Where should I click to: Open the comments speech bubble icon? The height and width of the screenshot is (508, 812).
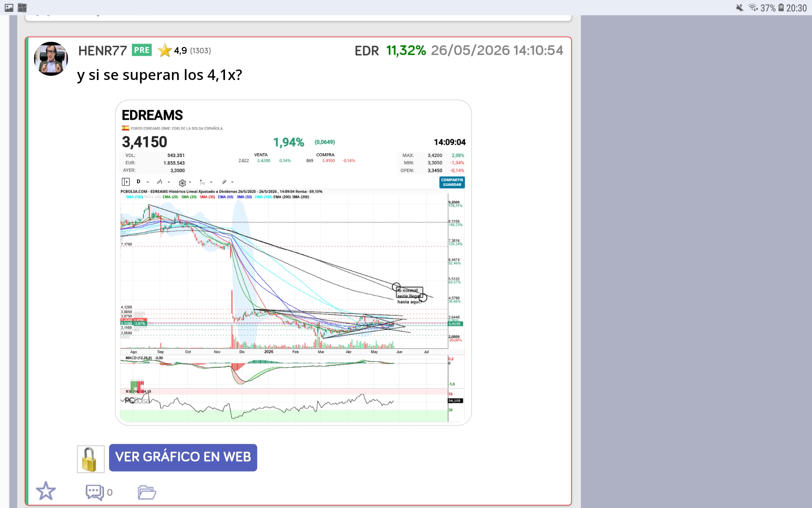click(x=95, y=492)
